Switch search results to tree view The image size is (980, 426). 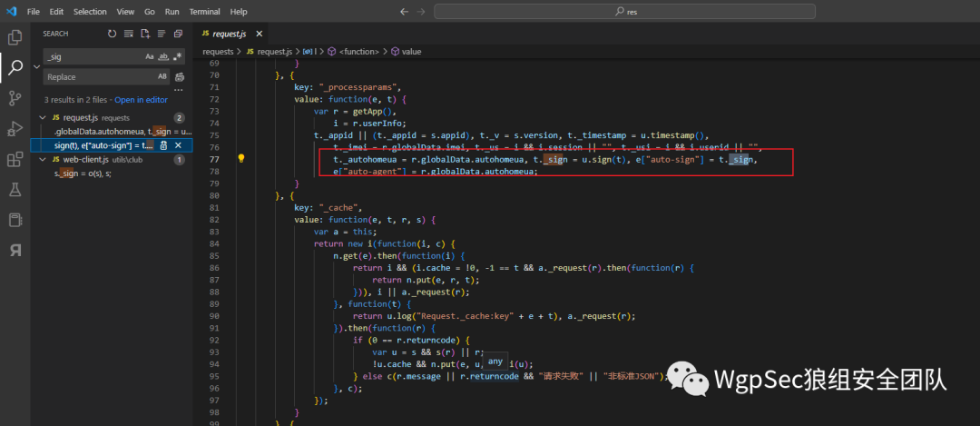pyautogui.click(x=162, y=34)
